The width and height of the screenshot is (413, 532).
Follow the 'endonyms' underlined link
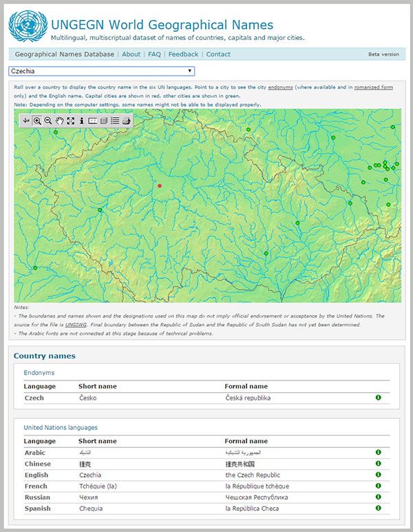click(x=280, y=88)
